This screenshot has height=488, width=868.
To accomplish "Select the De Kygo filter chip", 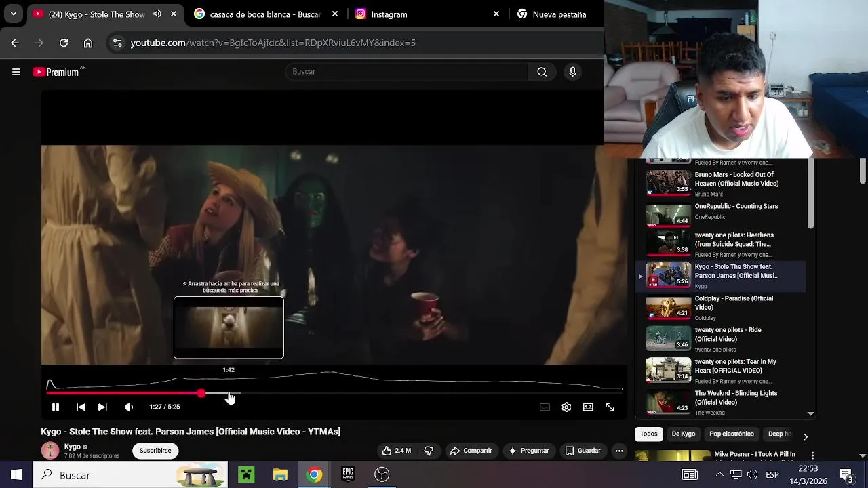I will [x=684, y=434].
